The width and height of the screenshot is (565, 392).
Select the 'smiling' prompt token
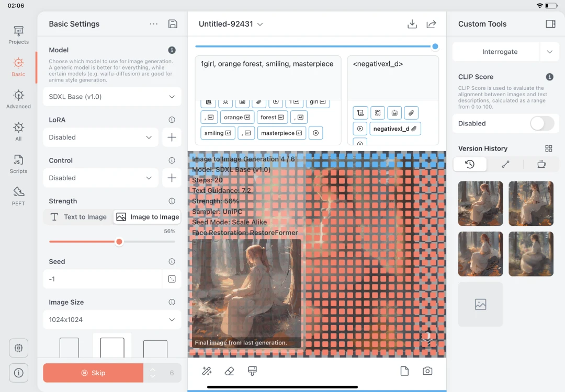[218, 133]
